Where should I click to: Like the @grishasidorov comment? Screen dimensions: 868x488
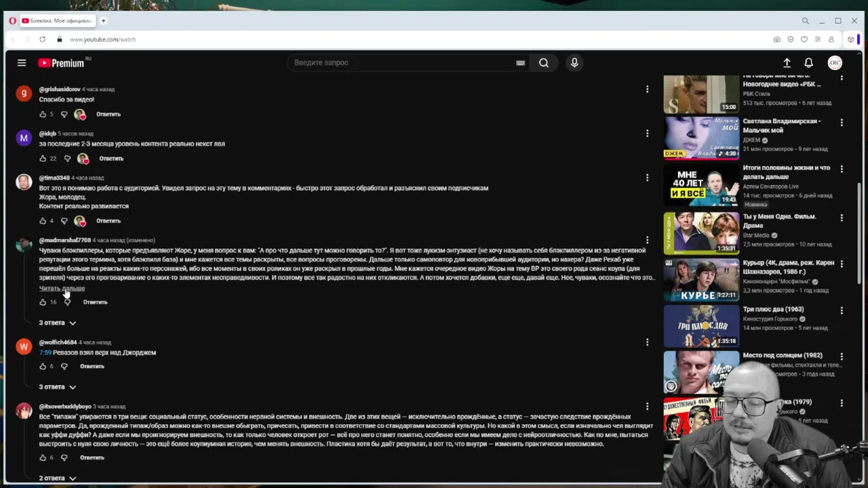[x=43, y=115]
